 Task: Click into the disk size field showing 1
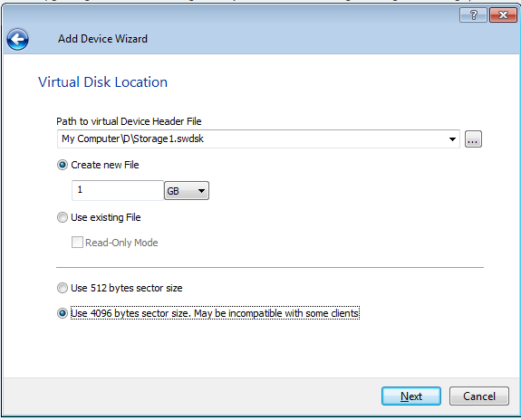(118, 190)
